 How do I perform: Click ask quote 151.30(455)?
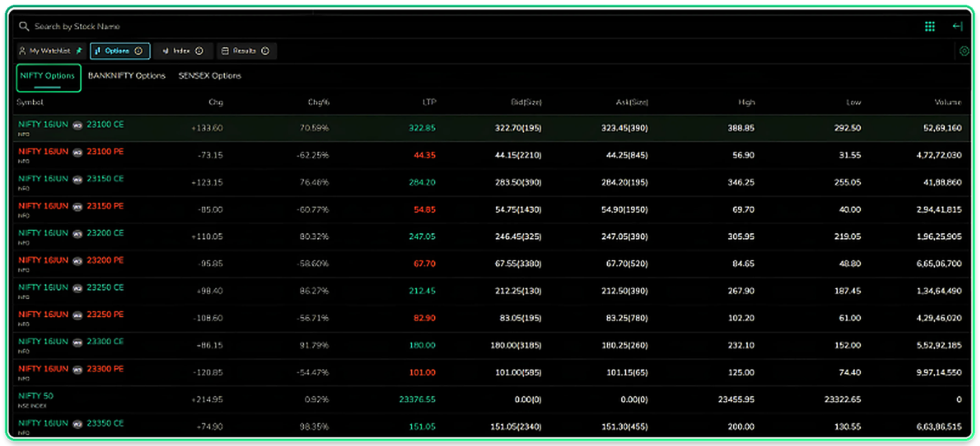pyautogui.click(x=624, y=427)
